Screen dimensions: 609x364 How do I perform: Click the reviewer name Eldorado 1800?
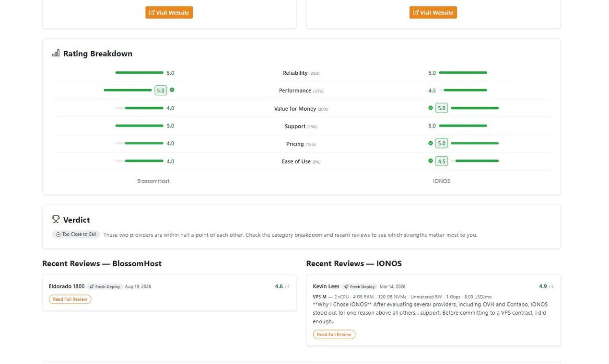tap(67, 286)
